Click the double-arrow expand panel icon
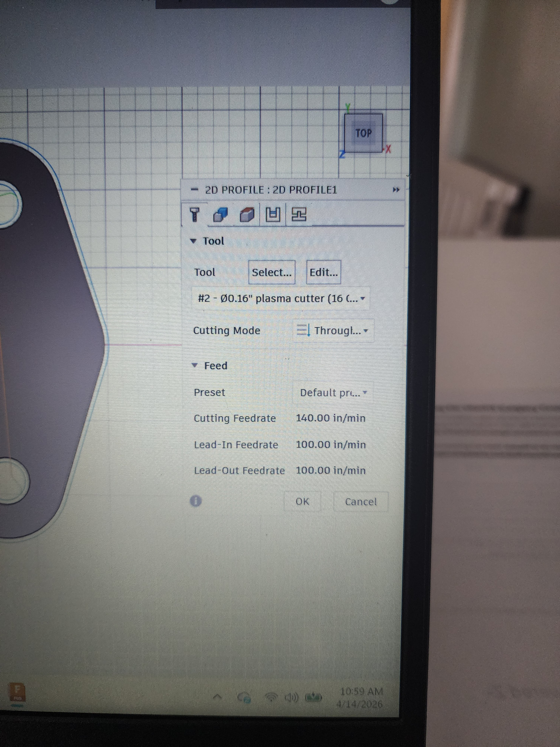 pos(396,190)
